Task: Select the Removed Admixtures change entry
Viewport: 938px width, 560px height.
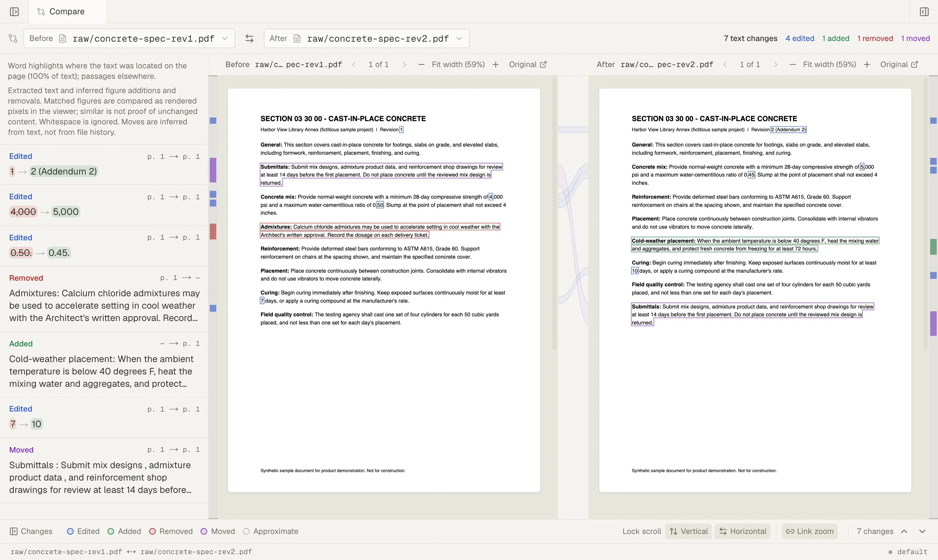Action: 104,299
